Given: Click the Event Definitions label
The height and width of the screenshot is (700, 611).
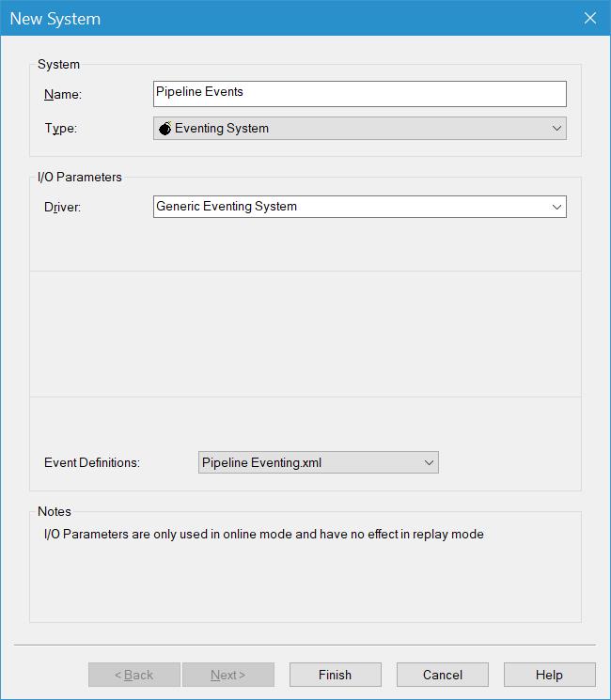Looking at the screenshot, I should click(92, 462).
